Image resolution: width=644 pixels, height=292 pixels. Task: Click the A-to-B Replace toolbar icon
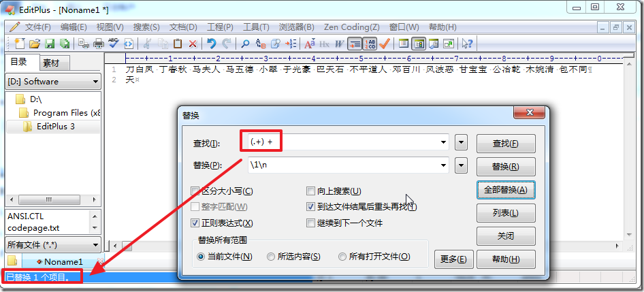point(261,44)
